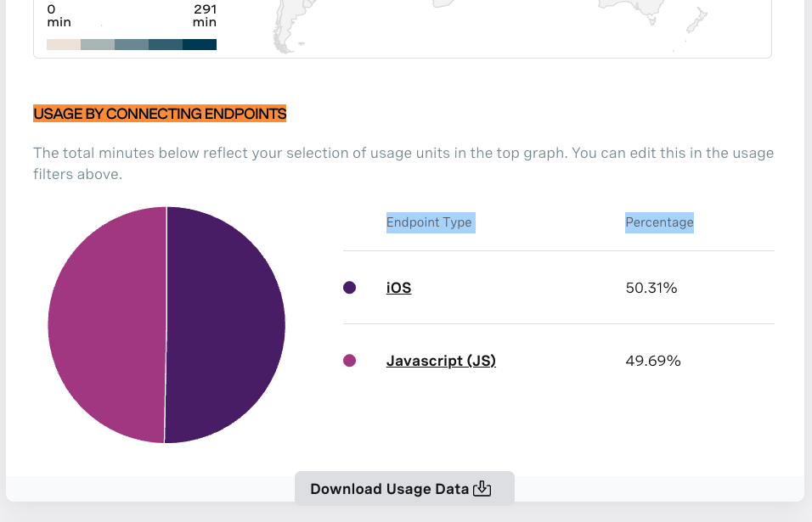Click the Usage by Connecting Endpoints heading
This screenshot has width=812, height=522.
tap(160, 114)
